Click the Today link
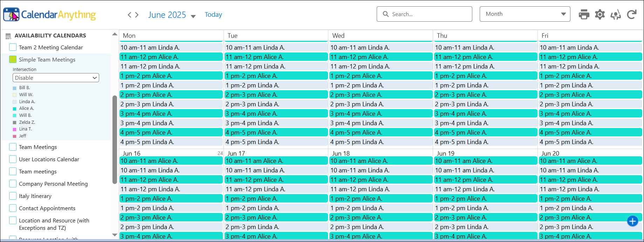Viewport: 644px width, 242px height. click(213, 15)
